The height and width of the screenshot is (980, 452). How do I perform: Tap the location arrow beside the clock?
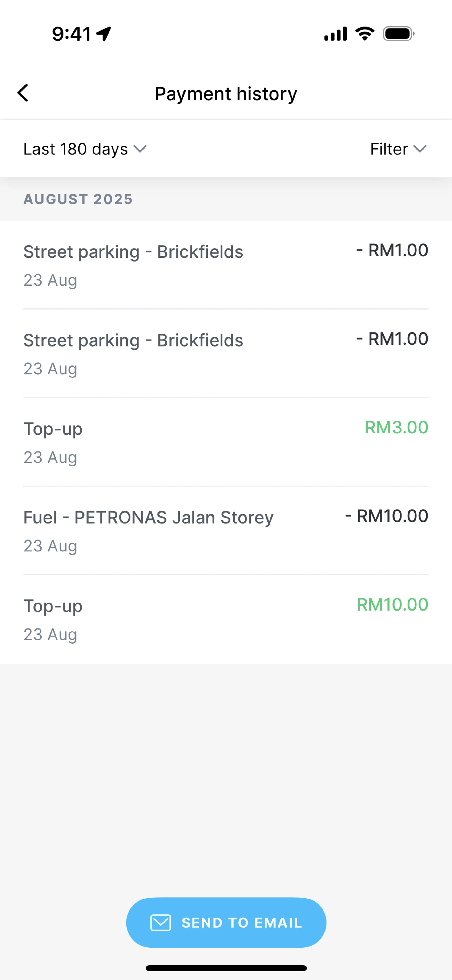(104, 34)
